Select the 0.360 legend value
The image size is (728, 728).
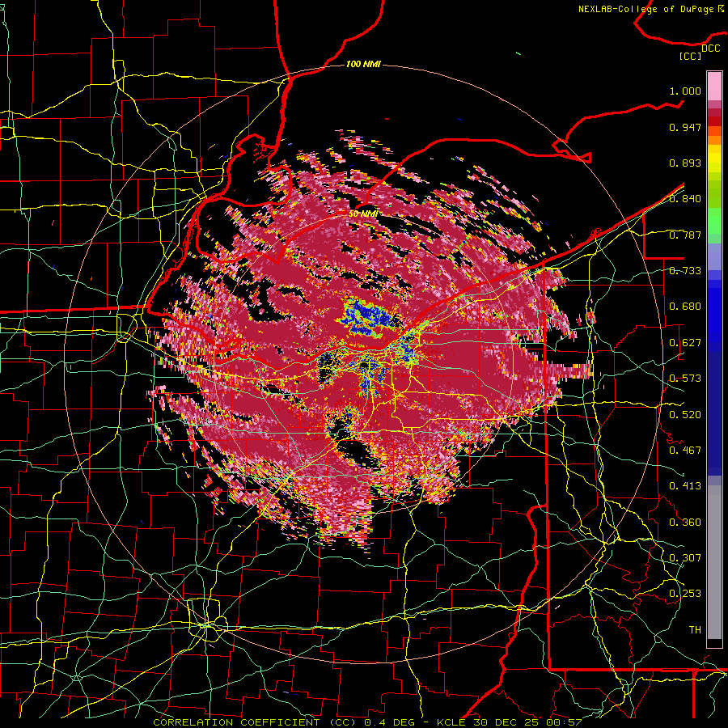click(x=685, y=522)
